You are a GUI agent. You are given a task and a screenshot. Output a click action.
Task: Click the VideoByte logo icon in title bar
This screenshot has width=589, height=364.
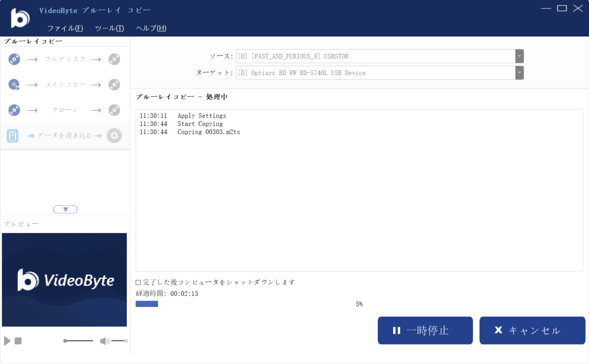click(20, 18)
